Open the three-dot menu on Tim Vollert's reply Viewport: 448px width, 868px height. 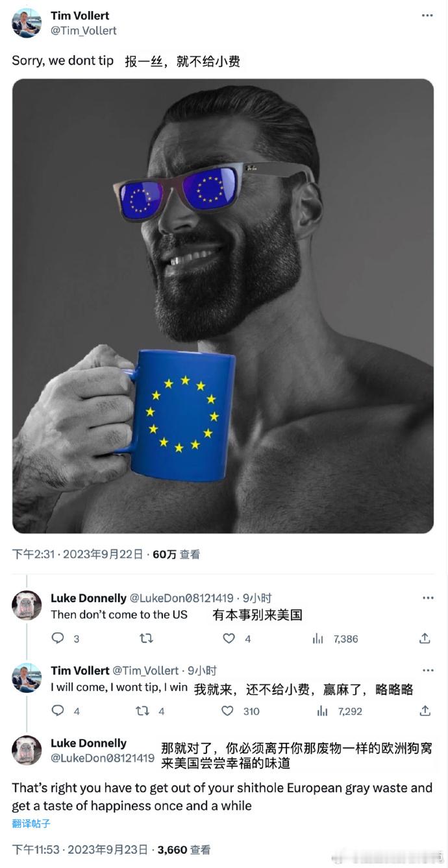428,670
